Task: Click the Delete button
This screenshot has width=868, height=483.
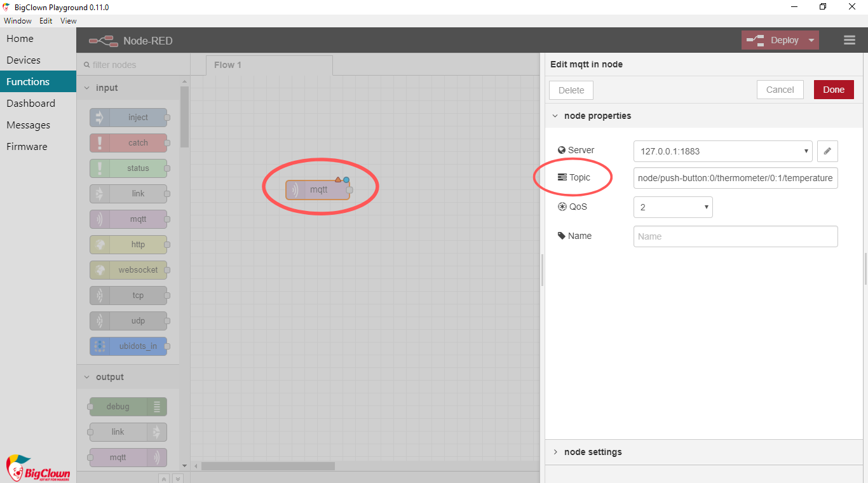Action: [571, 90]
